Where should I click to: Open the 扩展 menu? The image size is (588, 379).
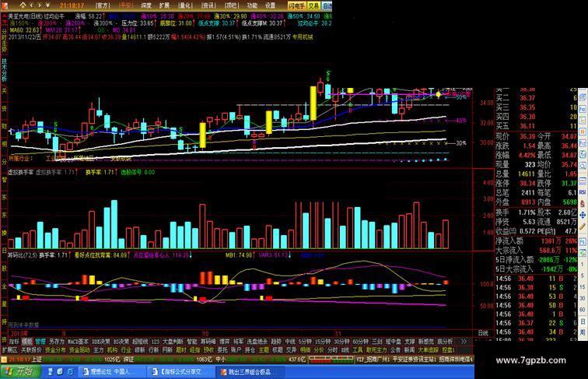(x=164, y=5)
